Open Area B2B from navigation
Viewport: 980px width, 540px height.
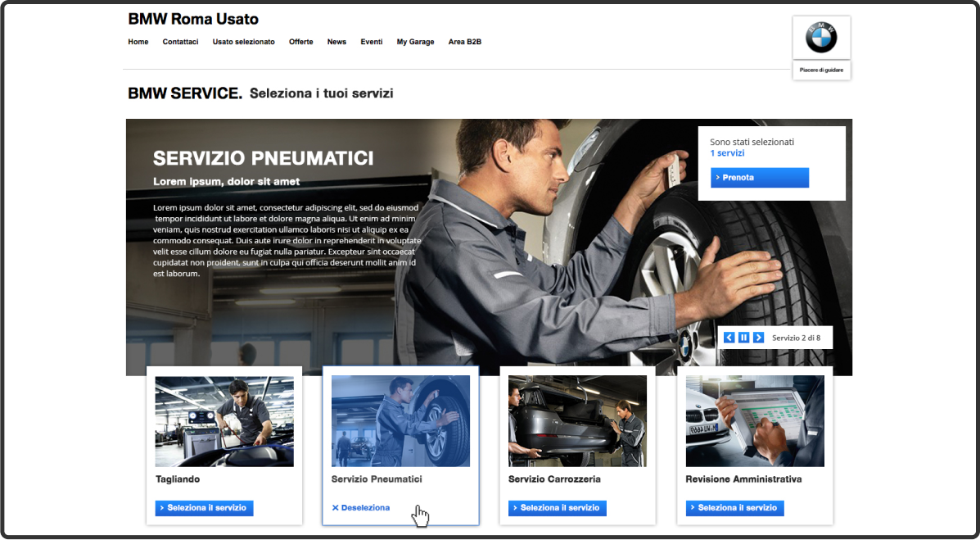tap(464, 42)
